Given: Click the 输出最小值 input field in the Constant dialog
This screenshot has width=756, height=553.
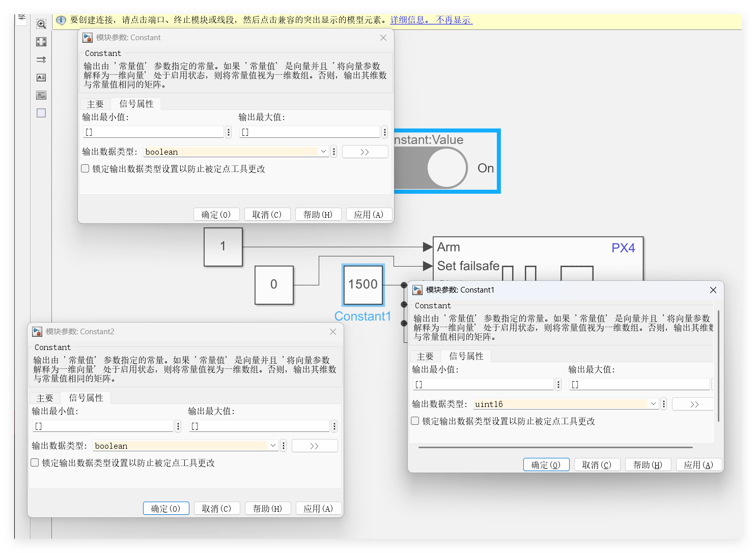Looking at the screenshot, I should coord(153,132).
